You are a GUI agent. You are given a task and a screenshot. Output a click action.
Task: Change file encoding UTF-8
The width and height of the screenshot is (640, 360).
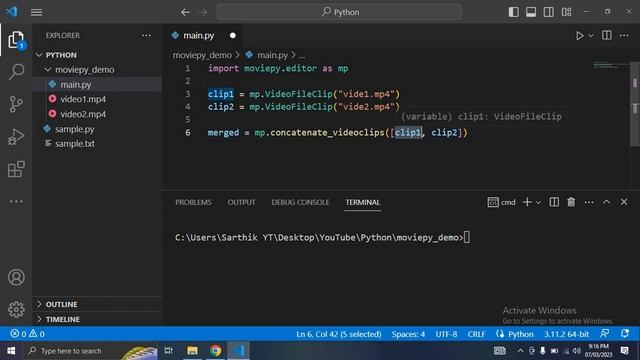tap(446, 334)
